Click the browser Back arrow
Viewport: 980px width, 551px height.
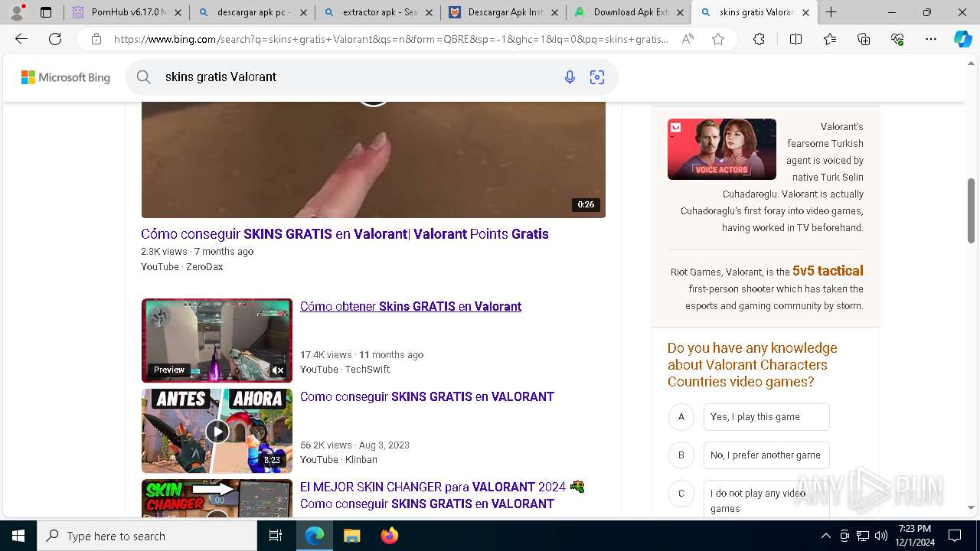pyautogui.click(x=21, y=39)
